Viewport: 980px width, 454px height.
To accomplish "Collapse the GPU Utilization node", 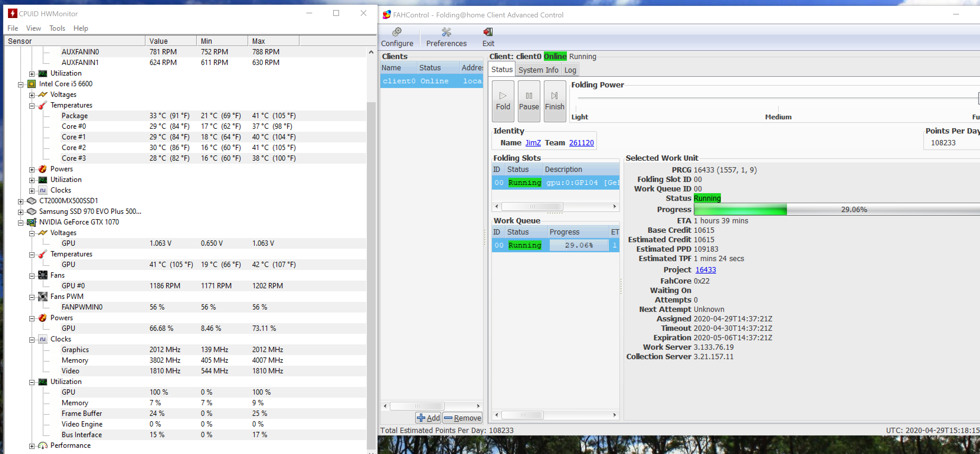I will [x=32, y=382].
